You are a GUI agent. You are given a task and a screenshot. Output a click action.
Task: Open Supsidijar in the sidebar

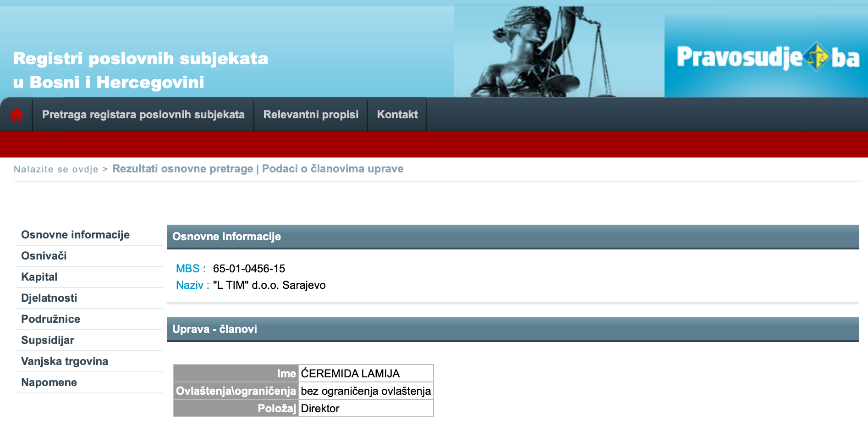(48, 340)
